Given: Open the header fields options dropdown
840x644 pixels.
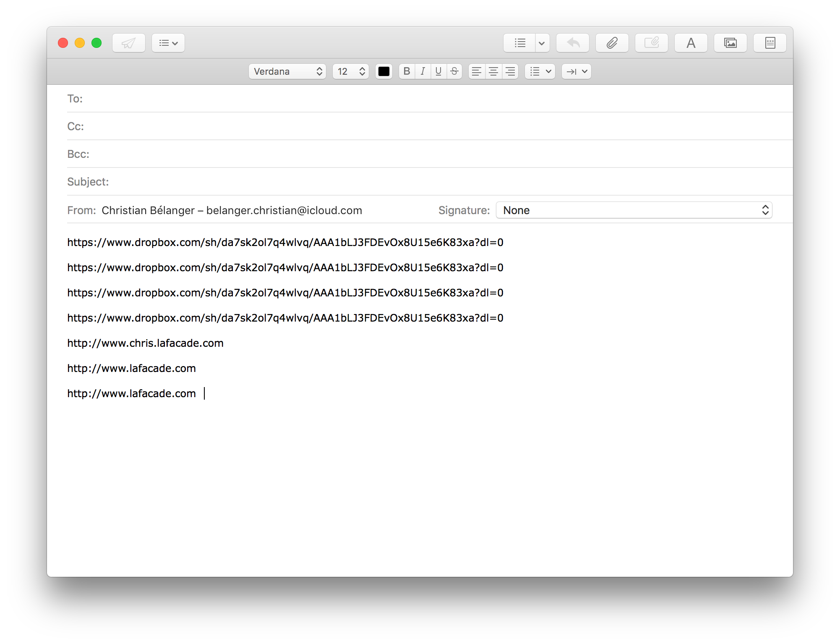Looking at the screenshot, I should [168, 43].
